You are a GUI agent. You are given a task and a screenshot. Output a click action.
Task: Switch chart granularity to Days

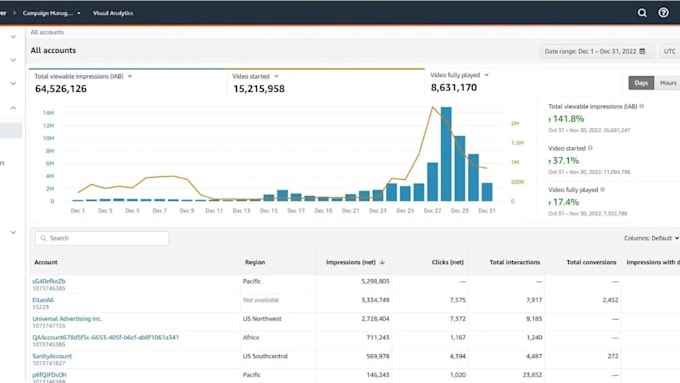pos(641,83)
